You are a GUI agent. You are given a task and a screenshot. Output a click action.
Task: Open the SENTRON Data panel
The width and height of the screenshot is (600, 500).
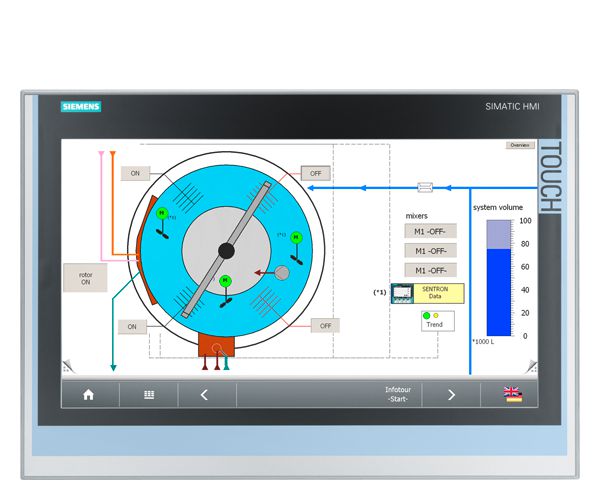(x=421, y=293)
